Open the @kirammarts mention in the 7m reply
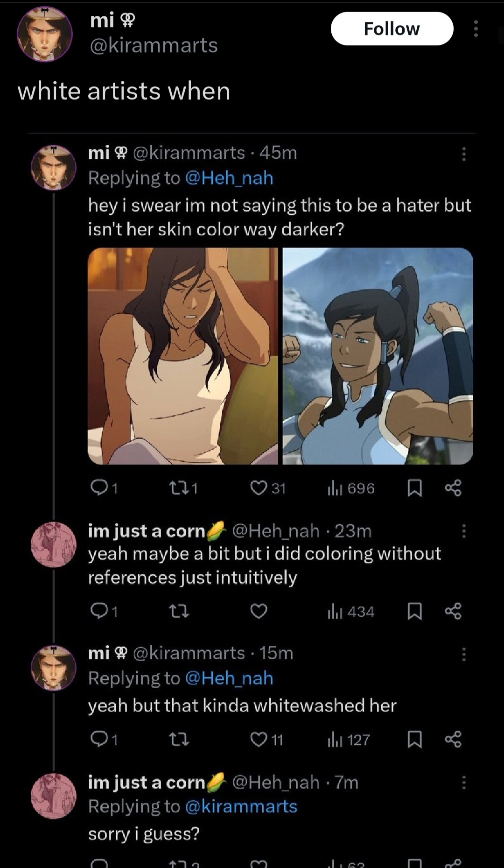The width and height of the screenshot is (504, 868). click(x=241, y=806)
